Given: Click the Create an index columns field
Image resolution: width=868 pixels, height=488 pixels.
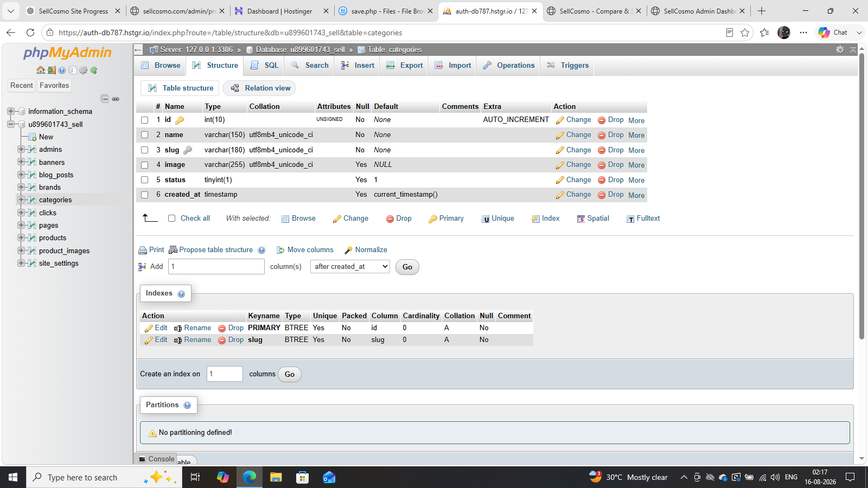Looking at the screenshot, I should [x=225, y=374].
